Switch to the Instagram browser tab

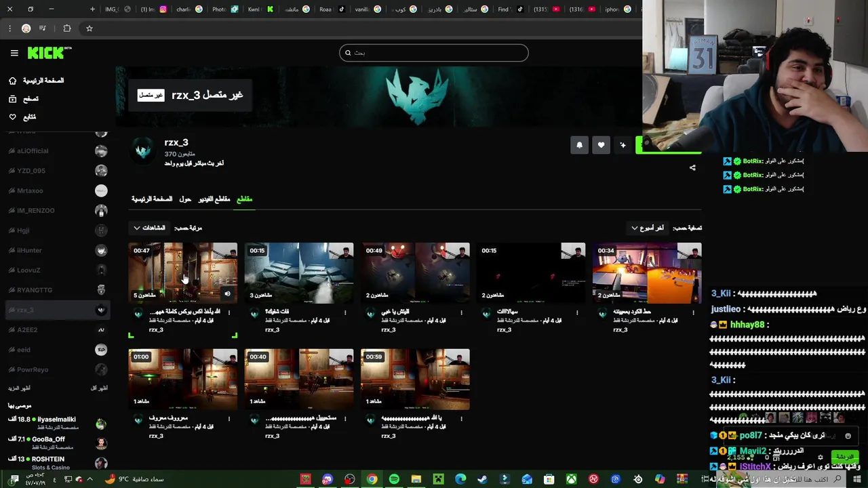[155, 9]
